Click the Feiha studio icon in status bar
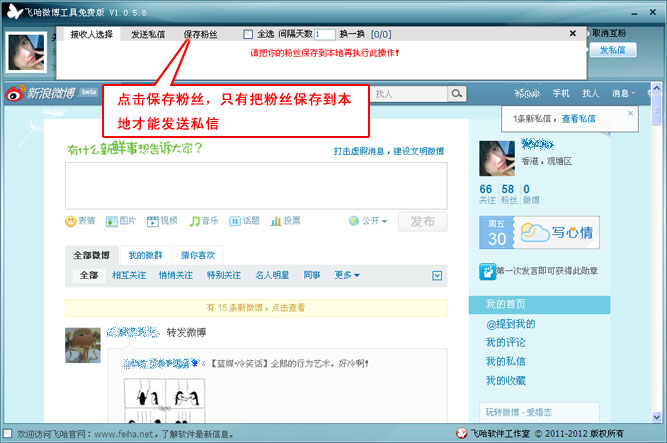667x443 pixels. (462, 434)
